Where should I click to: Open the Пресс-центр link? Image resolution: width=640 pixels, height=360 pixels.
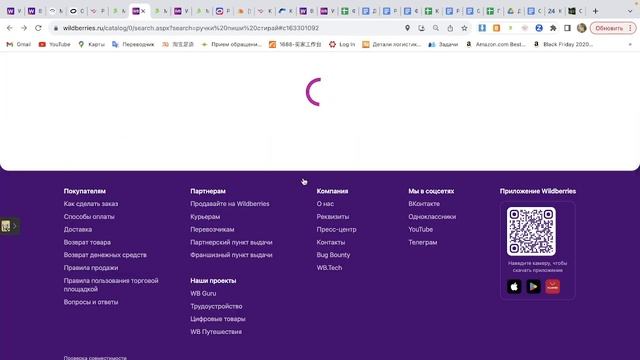click(336, 229)
